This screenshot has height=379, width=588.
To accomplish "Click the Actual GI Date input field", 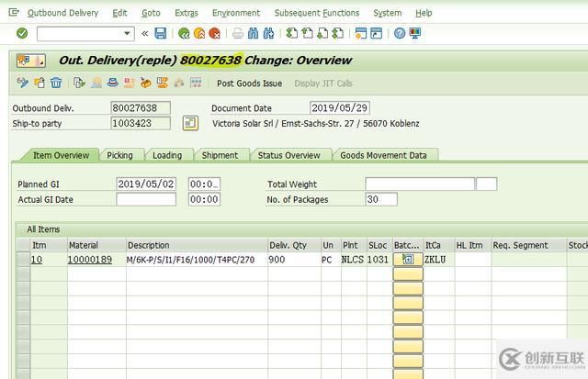I will [146, 199].
